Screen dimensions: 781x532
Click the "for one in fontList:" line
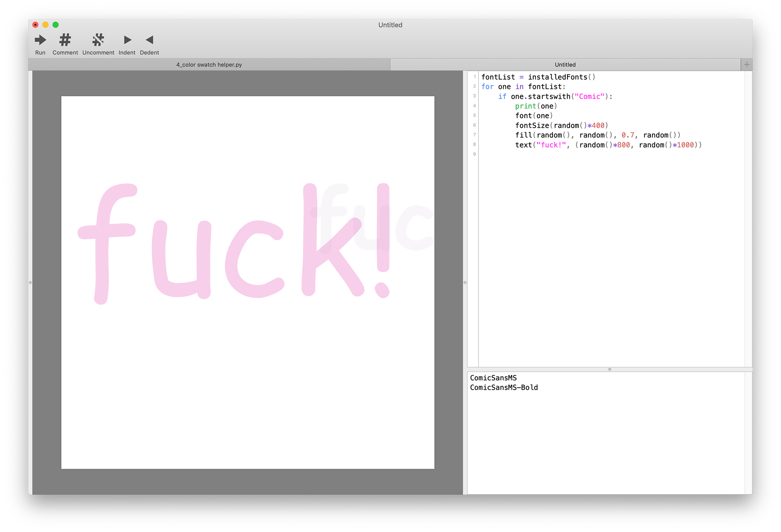(x=523, y=87)
